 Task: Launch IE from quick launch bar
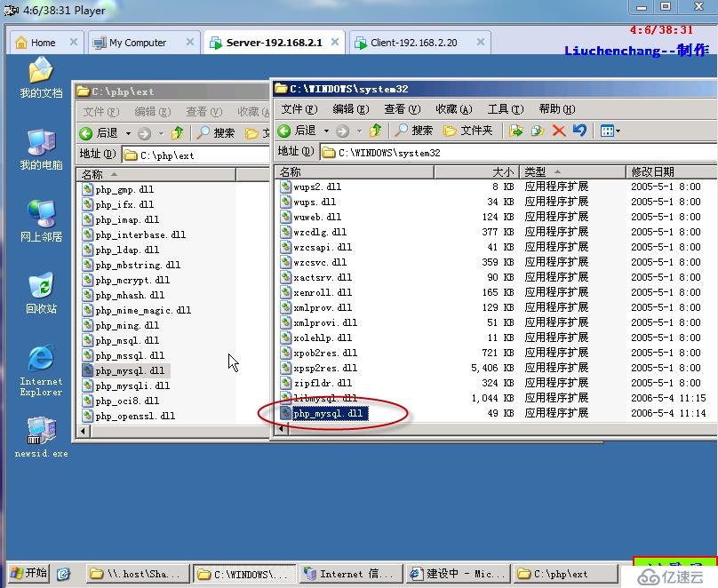coord(63,574)
